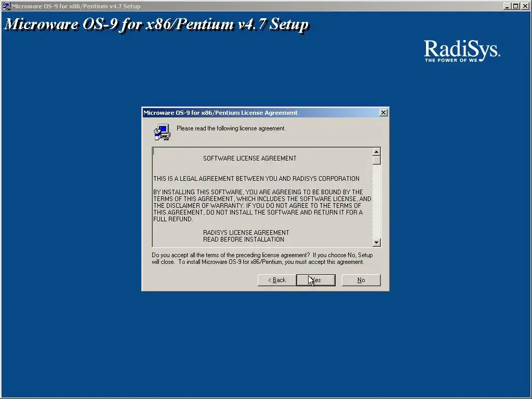Click the setup computer icon in dialog

click(162, 132)
